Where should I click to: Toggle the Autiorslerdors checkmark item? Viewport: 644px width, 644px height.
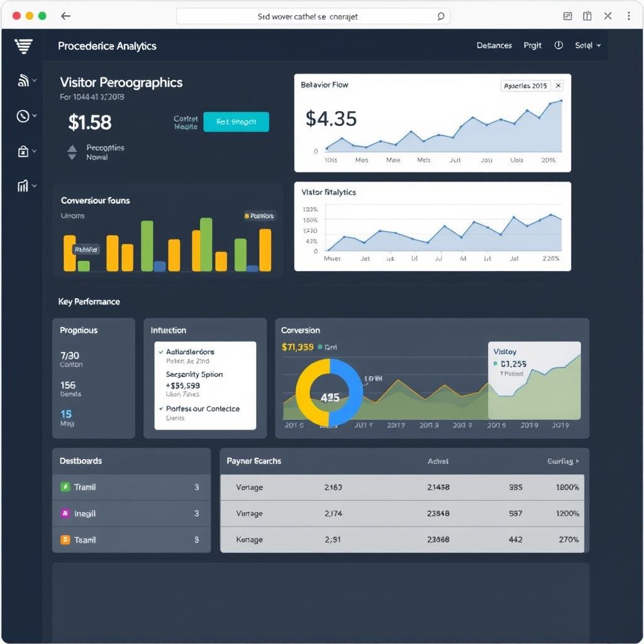pyautogui.click(x=162, y=352)
